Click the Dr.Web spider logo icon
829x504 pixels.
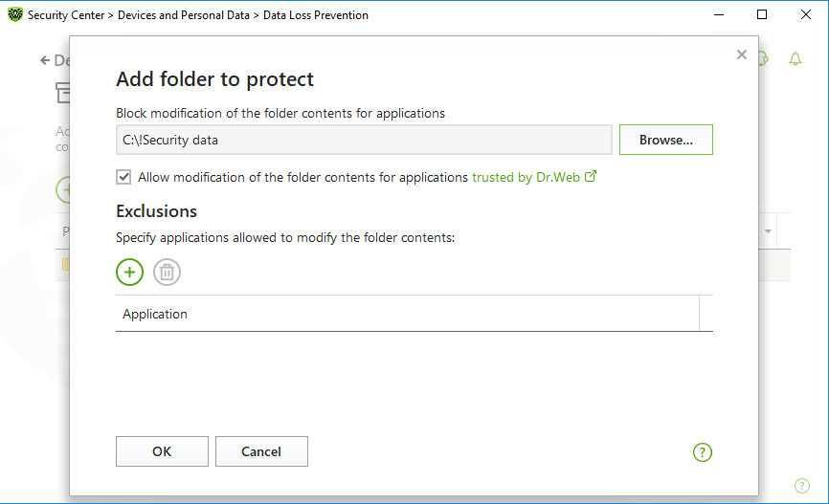(15, 14)
